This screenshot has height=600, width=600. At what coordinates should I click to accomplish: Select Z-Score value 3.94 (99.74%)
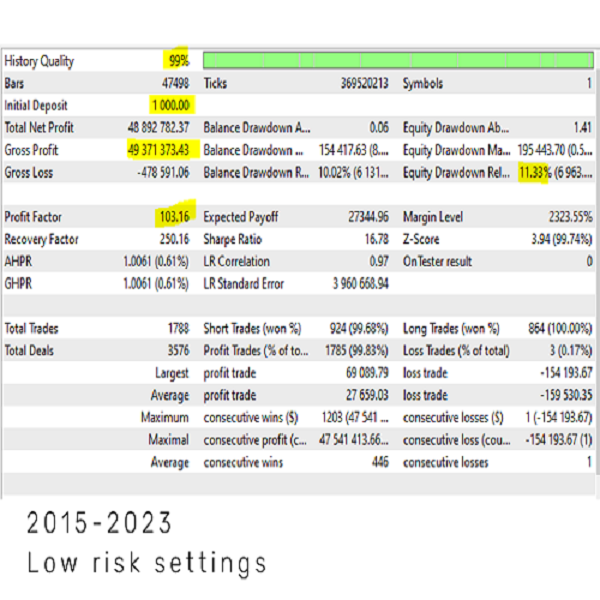point(562,239)
